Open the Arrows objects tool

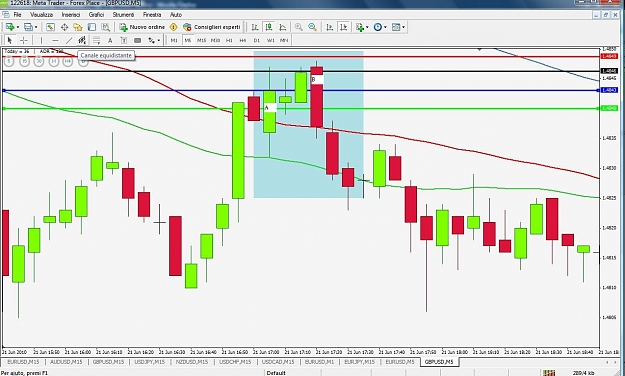tap(151, 40)
